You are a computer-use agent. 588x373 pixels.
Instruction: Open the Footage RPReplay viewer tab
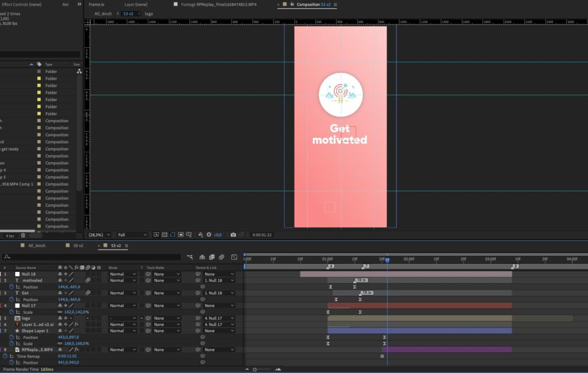[x=219, y=5]
